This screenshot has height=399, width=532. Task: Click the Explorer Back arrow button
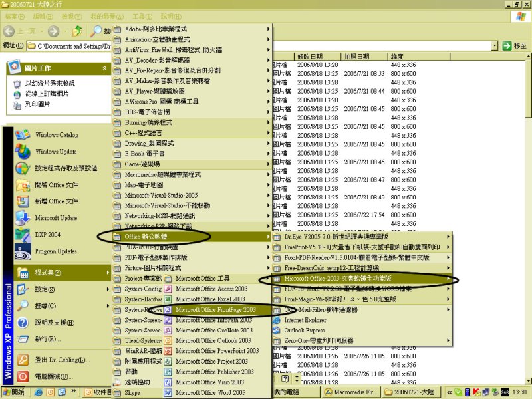(x=9, y=31)
